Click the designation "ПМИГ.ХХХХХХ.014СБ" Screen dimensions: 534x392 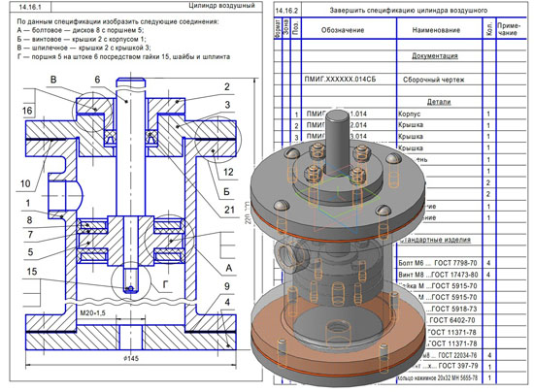click(340, 80)
